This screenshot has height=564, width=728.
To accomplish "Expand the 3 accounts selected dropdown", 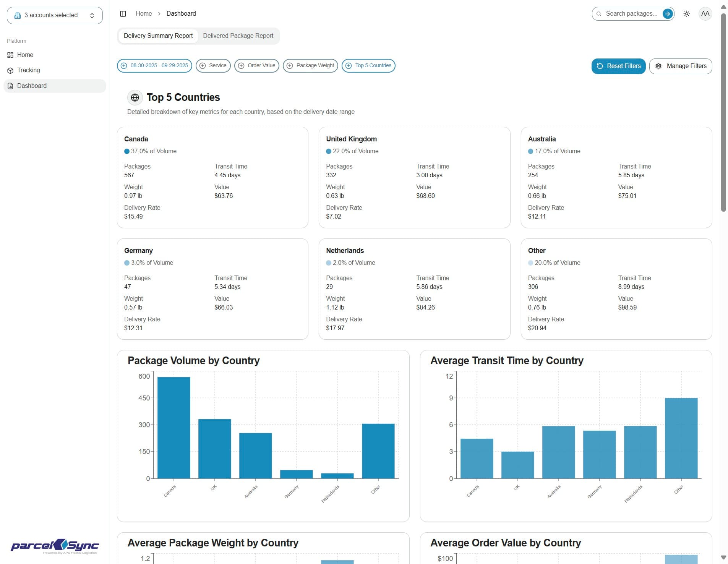I will [x=55, y=15].
